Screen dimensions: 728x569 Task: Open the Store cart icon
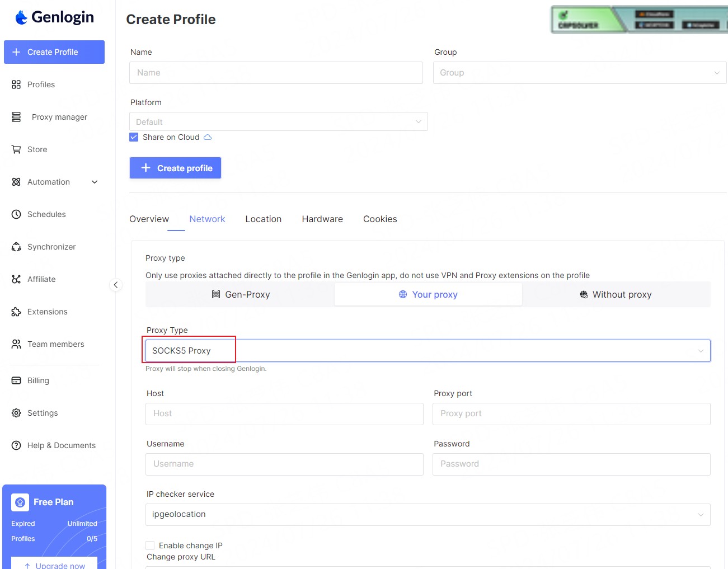click(x=16, y=149)
